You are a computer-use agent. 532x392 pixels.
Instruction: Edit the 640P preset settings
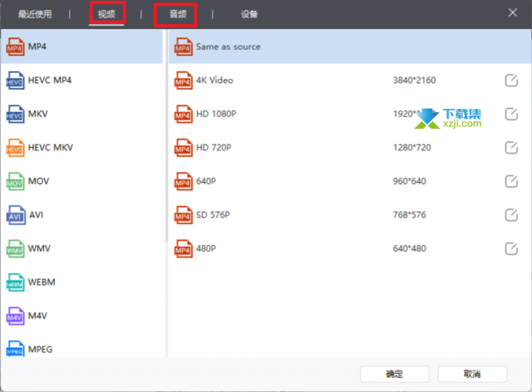[x=511, y=181]
